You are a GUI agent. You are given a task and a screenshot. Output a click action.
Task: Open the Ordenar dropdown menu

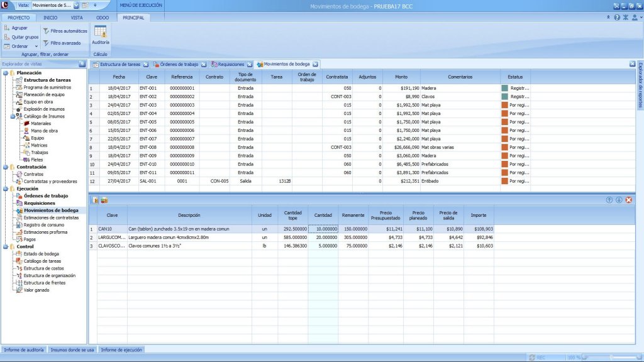click(x=36, y=46)
